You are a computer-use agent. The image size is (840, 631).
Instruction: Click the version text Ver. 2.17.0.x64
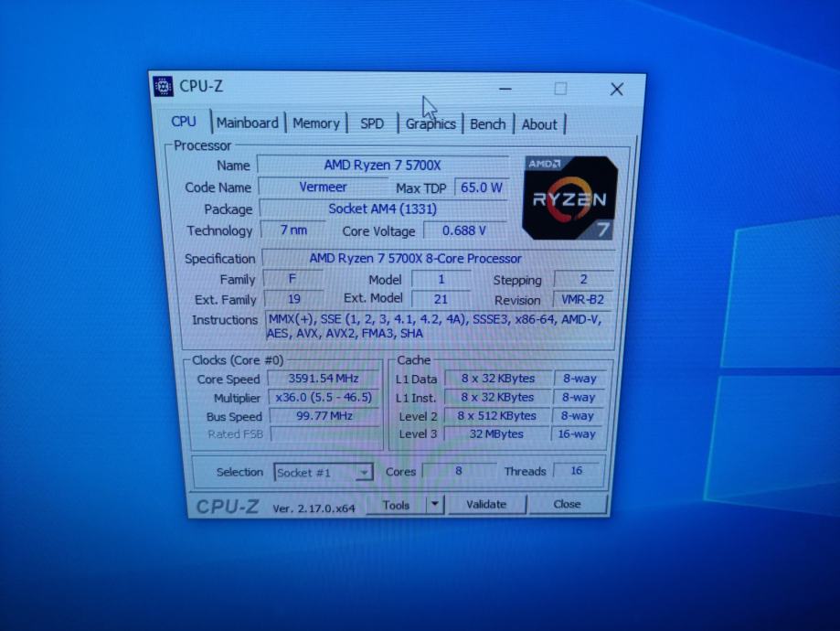pos(314,508)
